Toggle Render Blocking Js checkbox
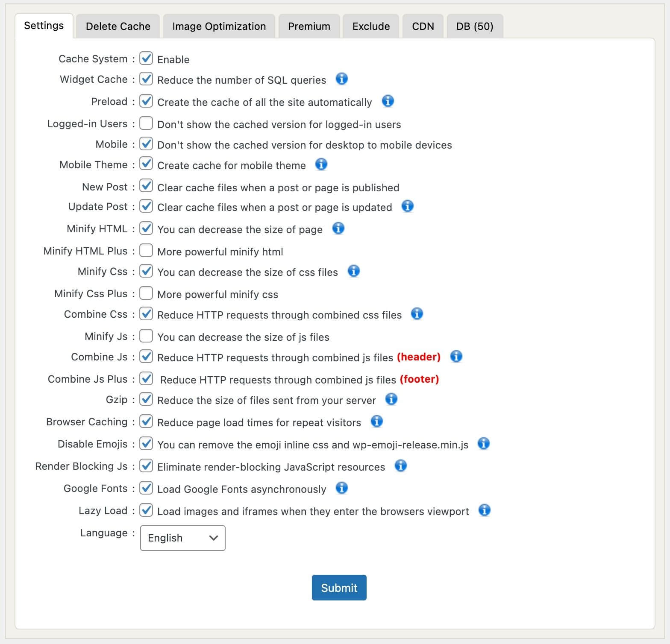Image resolution: width=670 pixels, height=644 pixels. tap(146, 465)
